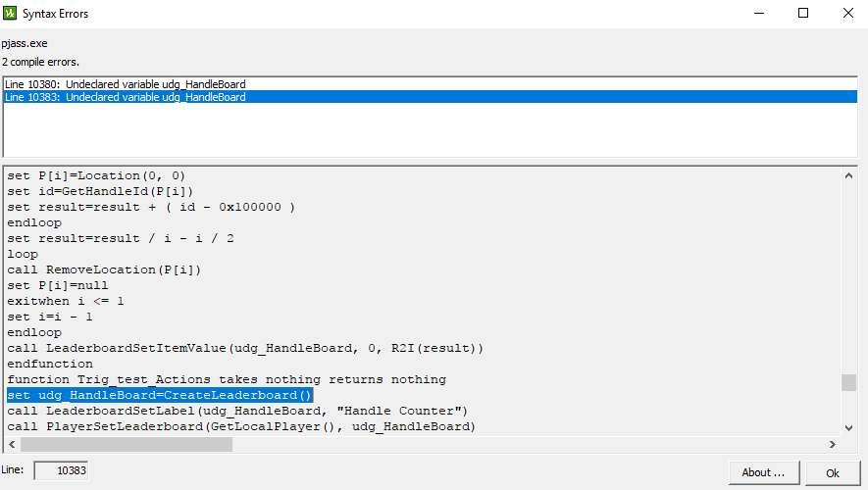The width and height of the screenshot is (868, 490).
Task: Click the code pane scroll-up arrow
Action: (848, 175)
